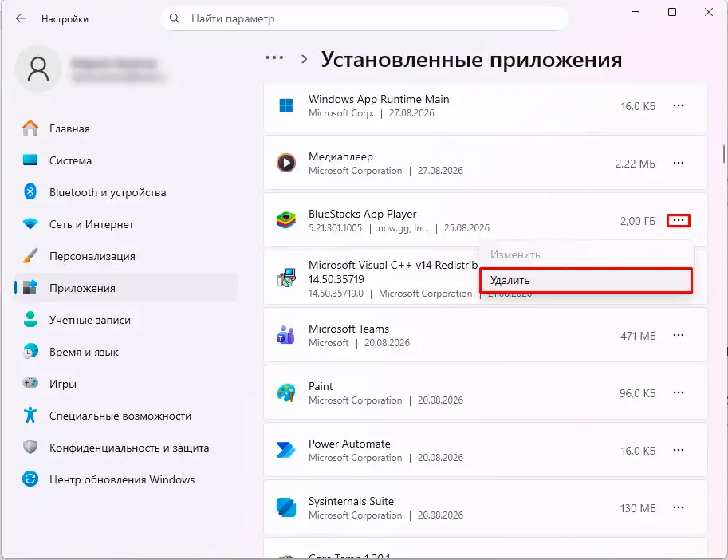Click the 'Microsoft Teams' app name
This screenshot has width=728, height=560.
[x=349, y=329]
